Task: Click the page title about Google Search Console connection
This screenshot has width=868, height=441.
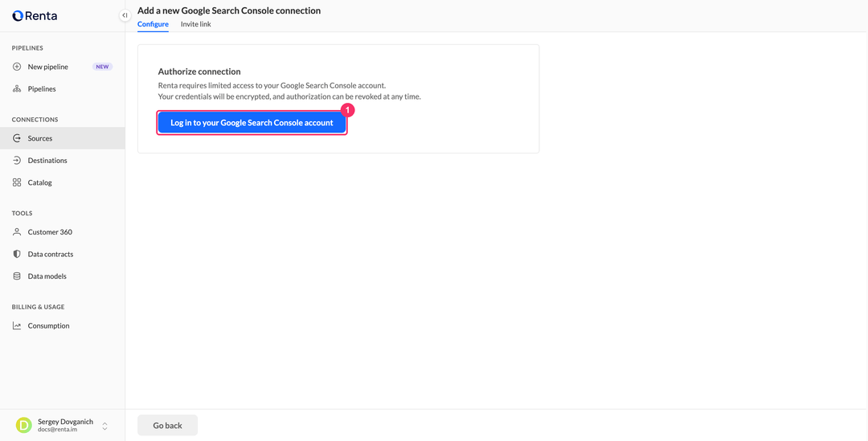Action: click(x=228, y=10)
